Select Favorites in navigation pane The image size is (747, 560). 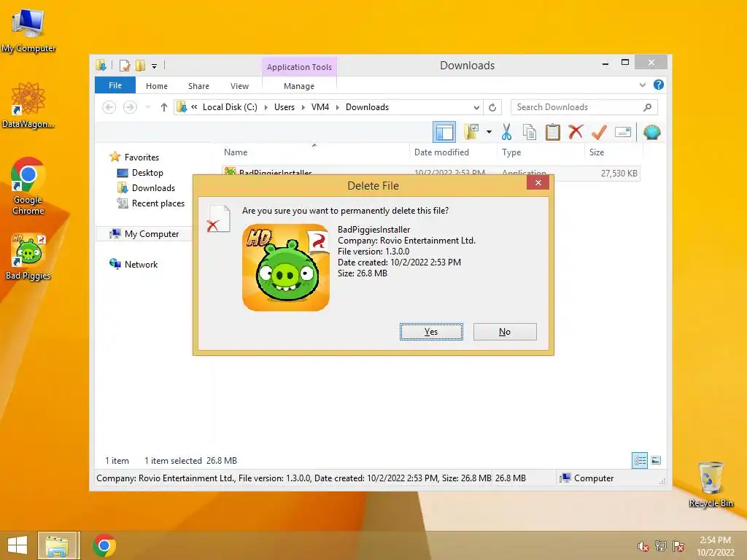(x=142, y=157)
